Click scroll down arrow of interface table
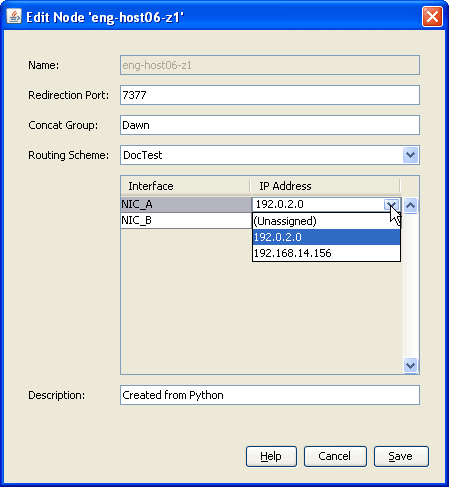The width and height of the screenshot is (449, 487). point(410,365)
